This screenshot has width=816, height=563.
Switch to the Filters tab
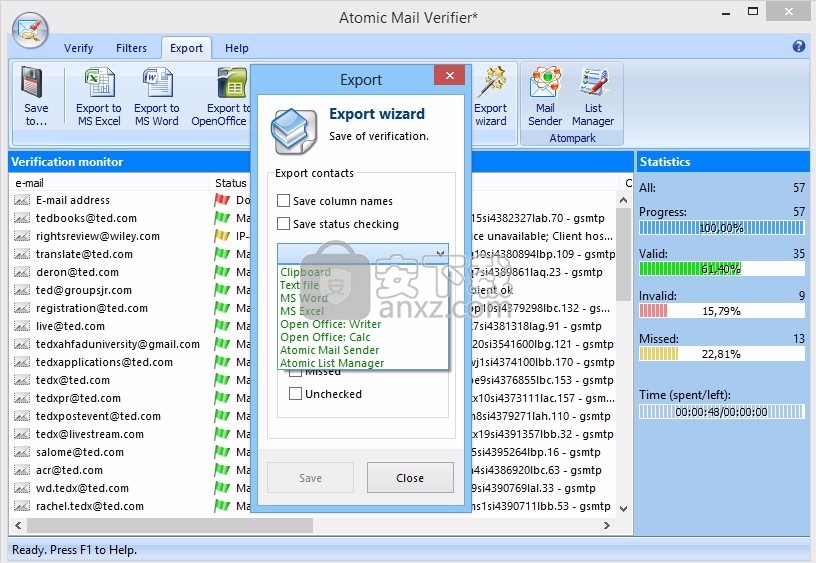(131, 48)
